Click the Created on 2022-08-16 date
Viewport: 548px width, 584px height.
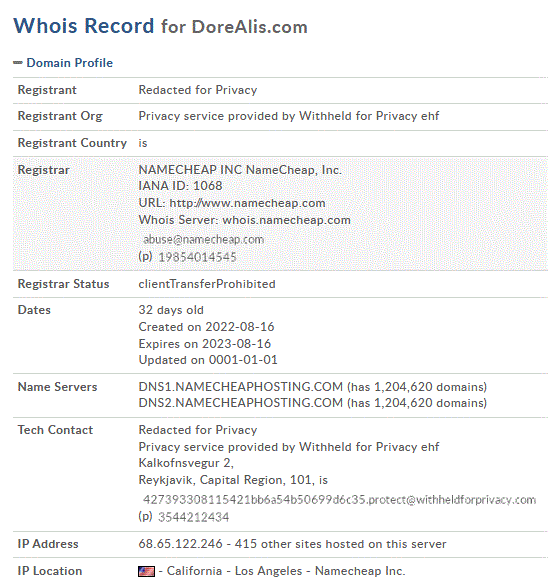(x=206, y=327)
